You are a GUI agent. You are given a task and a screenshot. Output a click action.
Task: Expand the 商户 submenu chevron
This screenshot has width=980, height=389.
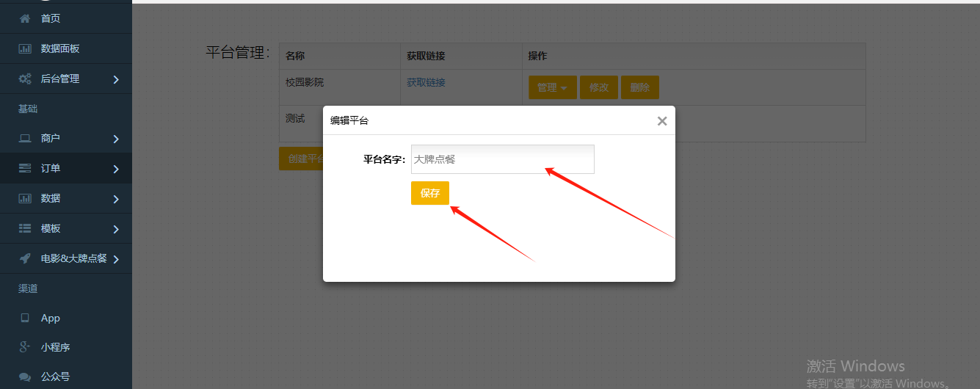pyautogui.click(x=116, y=139)
